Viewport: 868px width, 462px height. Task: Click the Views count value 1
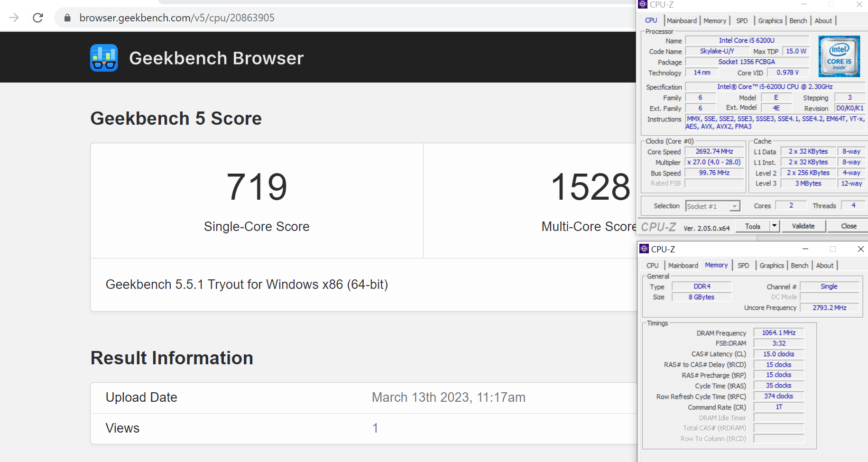[375, 428]
